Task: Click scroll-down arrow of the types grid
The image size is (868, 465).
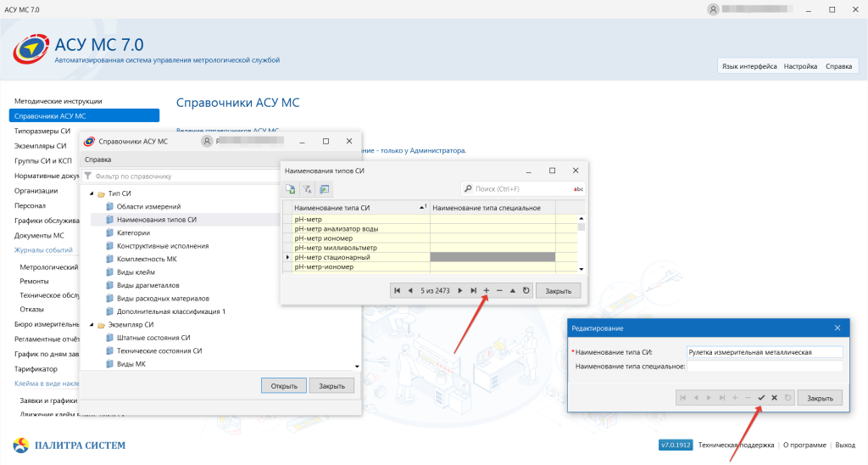Action: click(x=581, y=269)
